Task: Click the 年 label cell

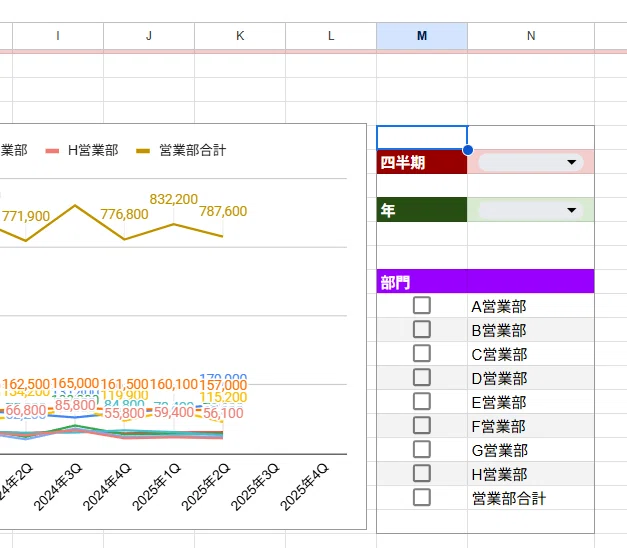Action: 422,210
